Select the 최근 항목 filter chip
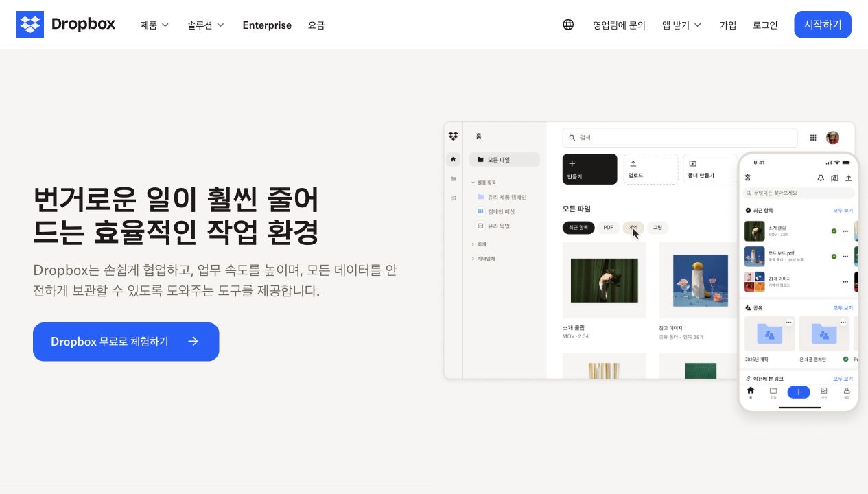Screen dimensions: 868x494 (x=578, y=228)
